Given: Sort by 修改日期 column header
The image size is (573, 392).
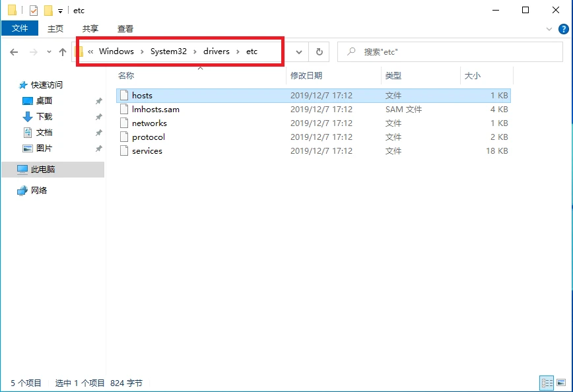Looking at the screenshot, I should (306, 76).
